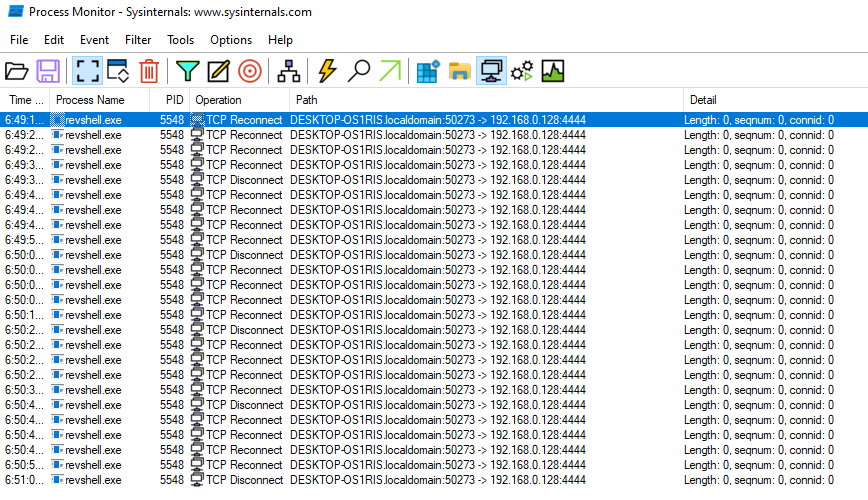The height and width of the screenshot is (500, 868).
Task: Save the captured events with the floppy disk icon
Action: point(48,71)
